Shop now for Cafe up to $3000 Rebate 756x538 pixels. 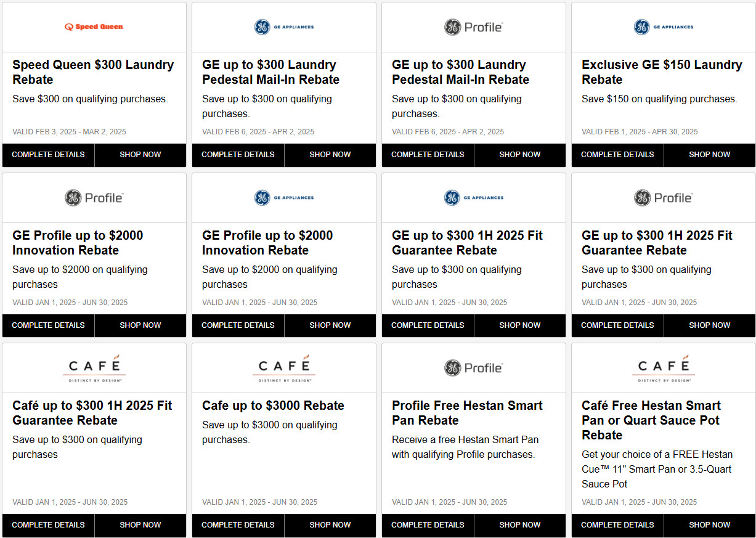pos(330,525)
